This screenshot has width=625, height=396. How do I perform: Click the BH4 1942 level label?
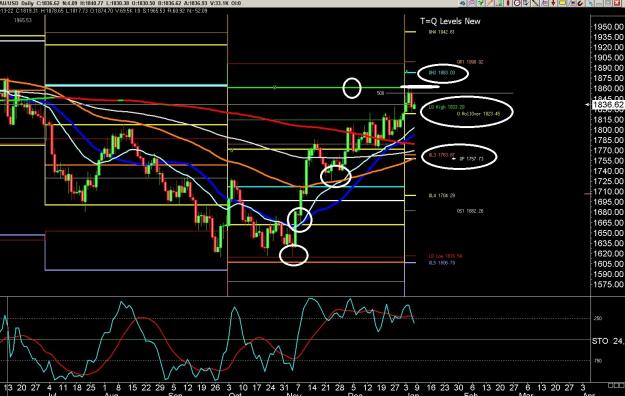click(x=441, y=32)
